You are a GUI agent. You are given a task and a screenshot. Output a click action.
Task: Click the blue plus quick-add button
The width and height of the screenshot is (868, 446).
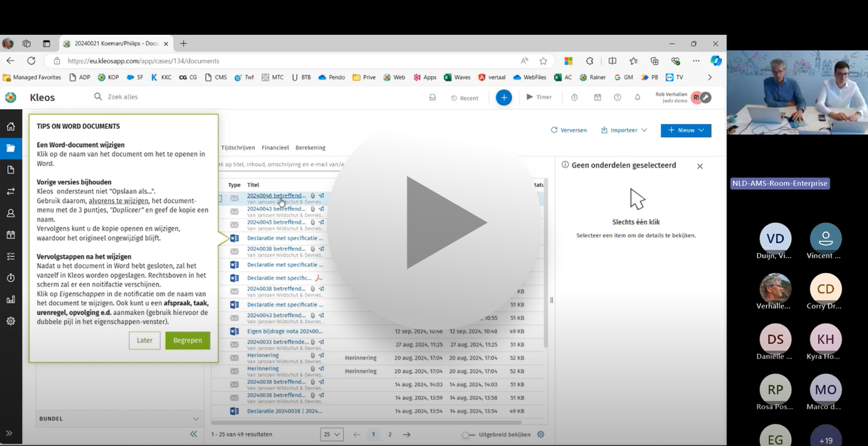(x=503, y=98)
